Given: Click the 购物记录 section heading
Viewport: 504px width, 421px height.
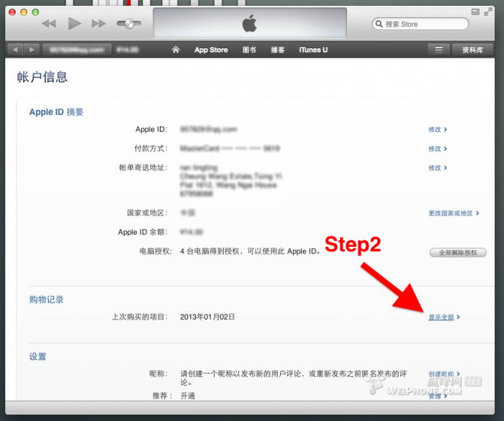Looking at the screenshot, I should [46, 299].
